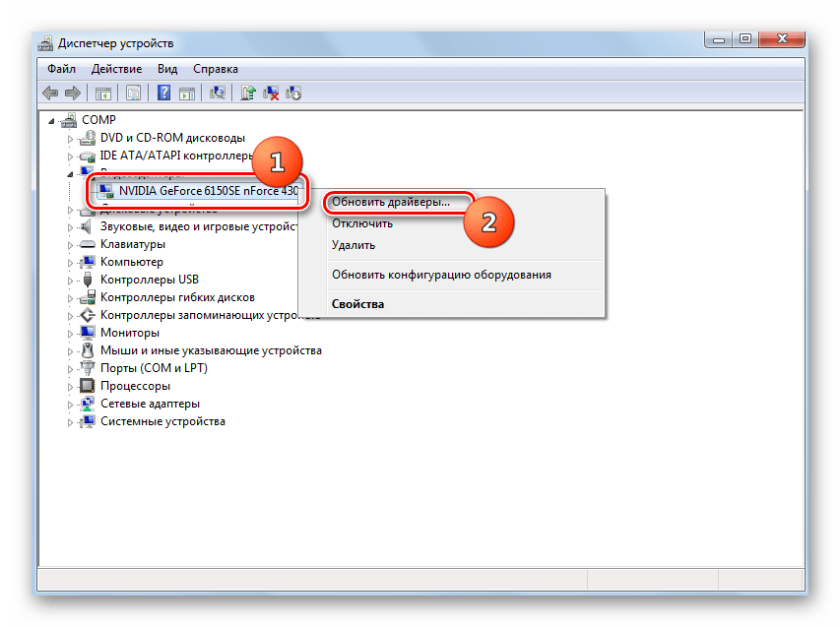Click the USB plug icon of Контроллеры USB

(x=88, y=280)
